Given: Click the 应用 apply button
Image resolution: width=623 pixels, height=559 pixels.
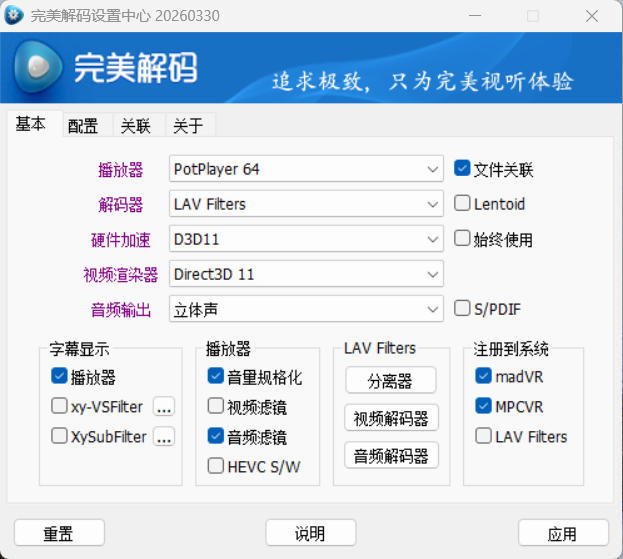Looking at the screenshot, I should pos(563,533).
